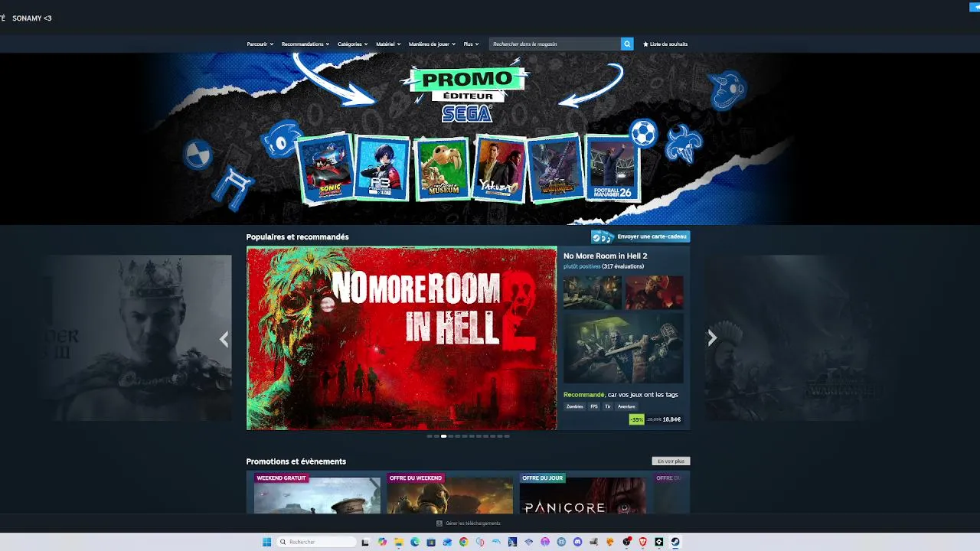Open SONAMY <3 profile menu

point(32,18)
